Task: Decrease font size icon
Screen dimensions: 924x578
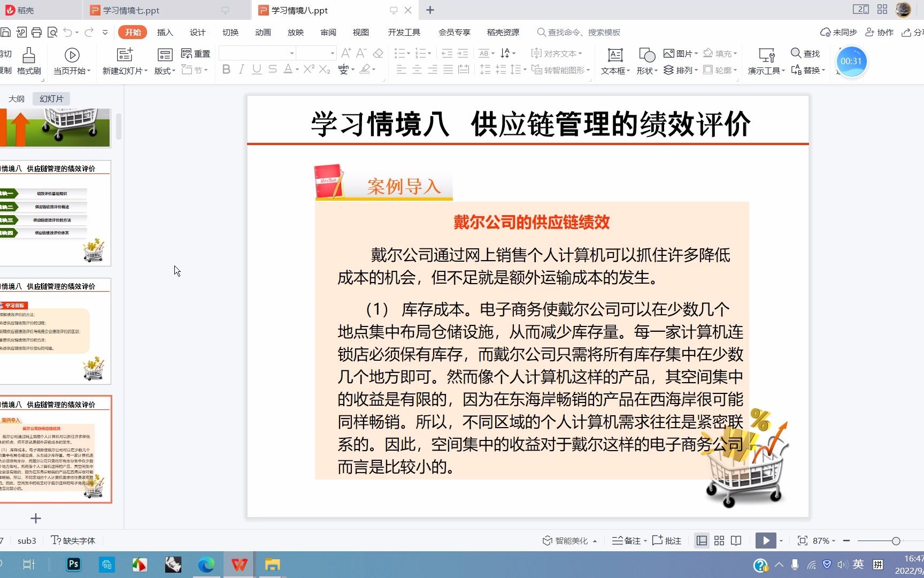Action: pos(361,53)
